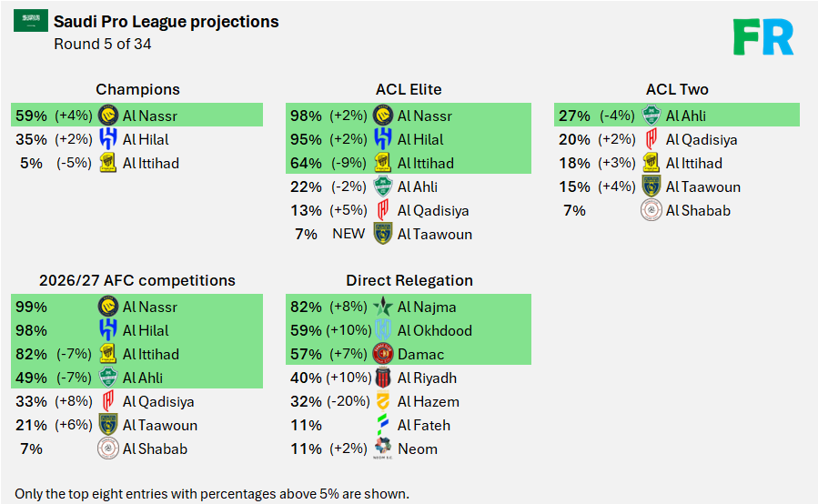Click Al Ittihad team name under Champions

(x=151, y=163)
